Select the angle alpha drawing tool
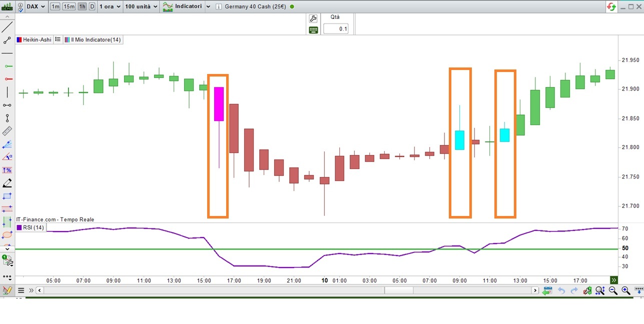This screenshot has width=644, height=324. [x=7, y=157]
